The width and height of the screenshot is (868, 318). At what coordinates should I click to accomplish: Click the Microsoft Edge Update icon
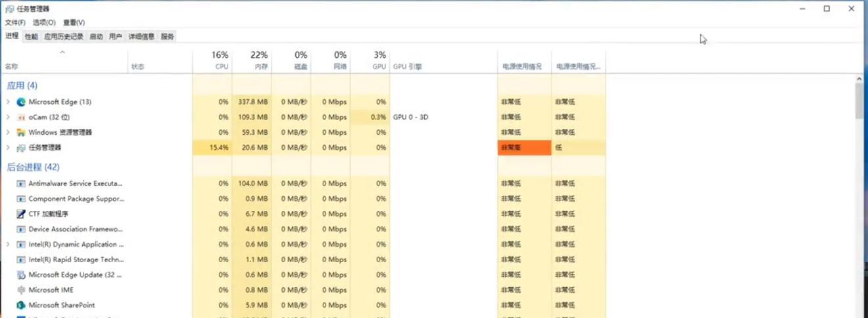click(21, 275)
